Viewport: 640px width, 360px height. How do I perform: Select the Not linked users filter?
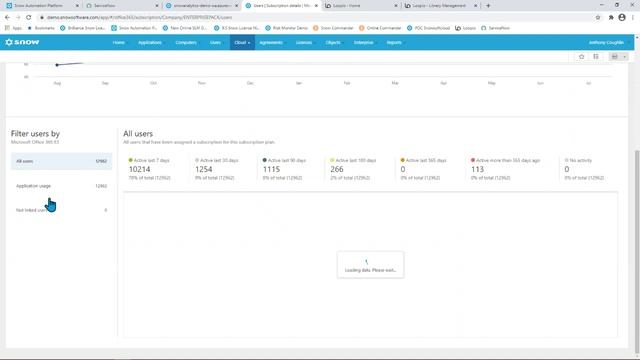(61, 210)
